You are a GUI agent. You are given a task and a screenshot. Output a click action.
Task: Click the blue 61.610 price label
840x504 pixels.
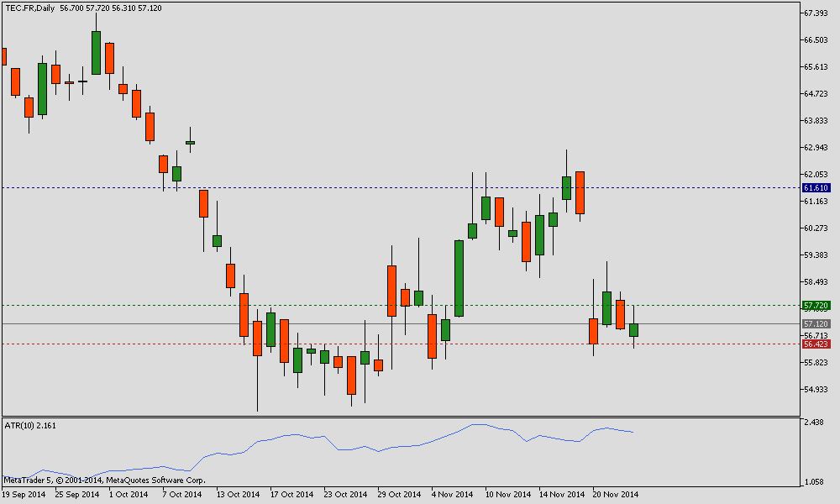tap(816, 188)
